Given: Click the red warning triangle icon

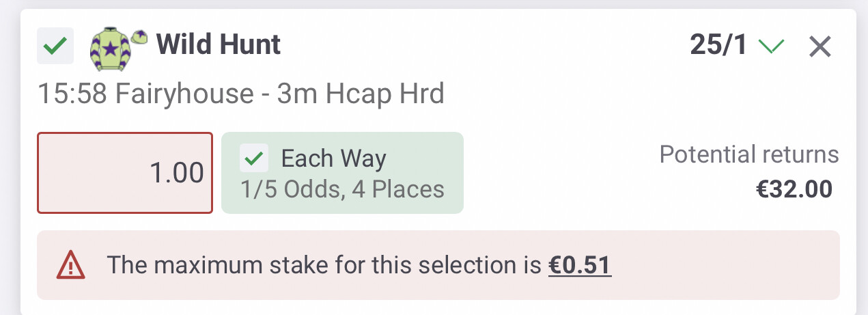Looking at the screenshot, I should 71,264.
